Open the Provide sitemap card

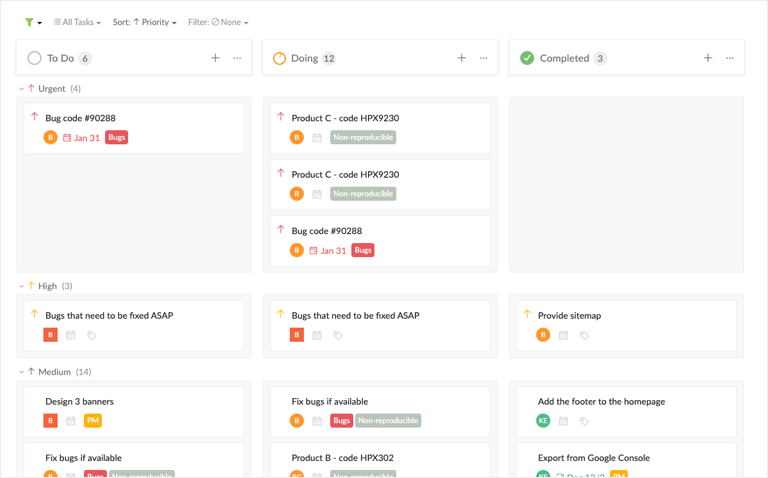[626, 326]
